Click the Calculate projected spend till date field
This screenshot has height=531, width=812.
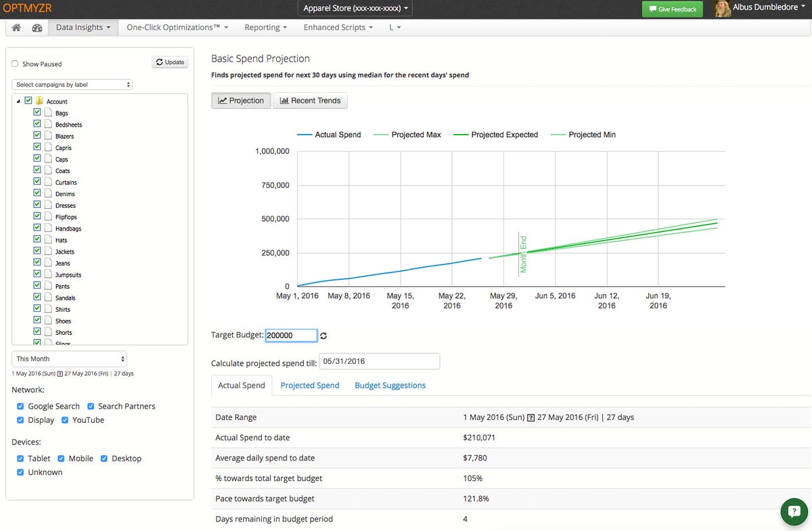(x=379, y=361)
